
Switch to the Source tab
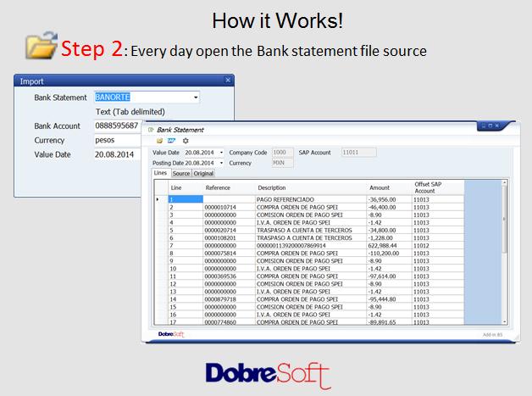click(x=181, y=174)
